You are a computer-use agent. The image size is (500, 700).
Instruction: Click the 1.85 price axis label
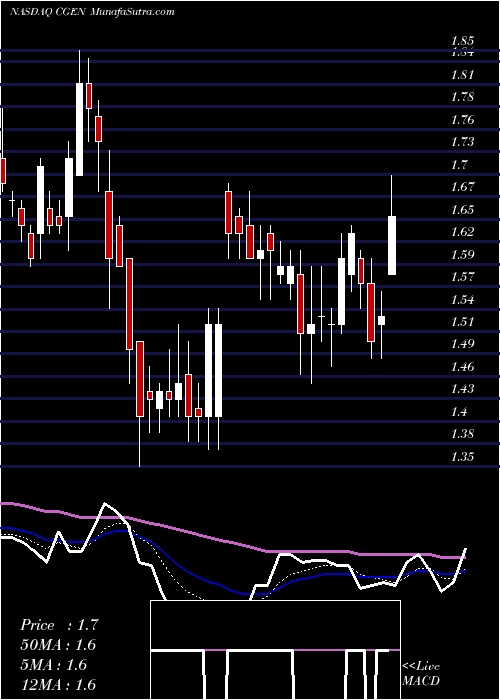463,42
